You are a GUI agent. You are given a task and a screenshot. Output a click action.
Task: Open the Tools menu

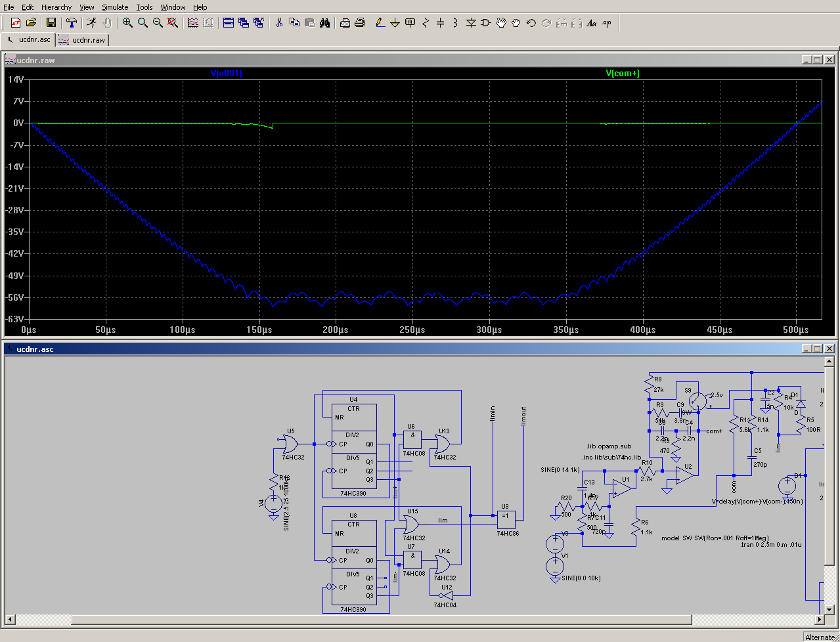pyautogui.click(x=144, y=7)
